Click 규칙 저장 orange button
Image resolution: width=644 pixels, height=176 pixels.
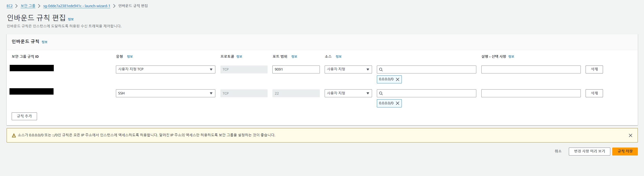[625, 151]
